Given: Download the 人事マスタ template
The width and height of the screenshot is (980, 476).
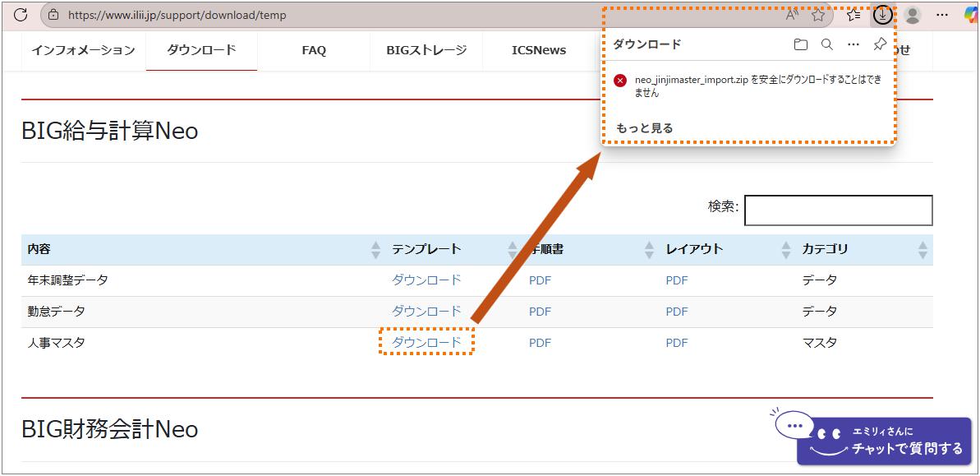Looking at the screenshot, I should pyautogui.click(x=426, y=342).
